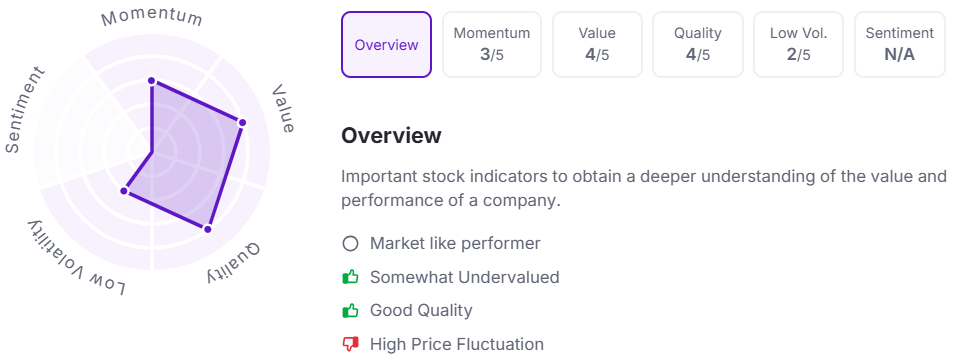
Task: Click red thumbs-down beside High Price Fluctuation
Action: pyautogui.click(x=350, y=345)
